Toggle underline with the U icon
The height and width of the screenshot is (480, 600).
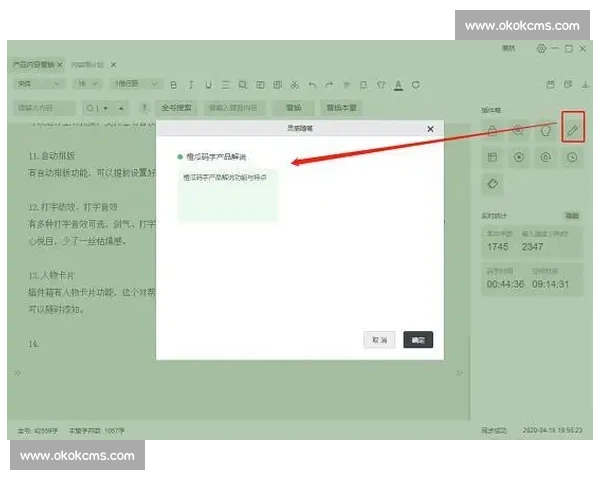[x=208, y=85]
